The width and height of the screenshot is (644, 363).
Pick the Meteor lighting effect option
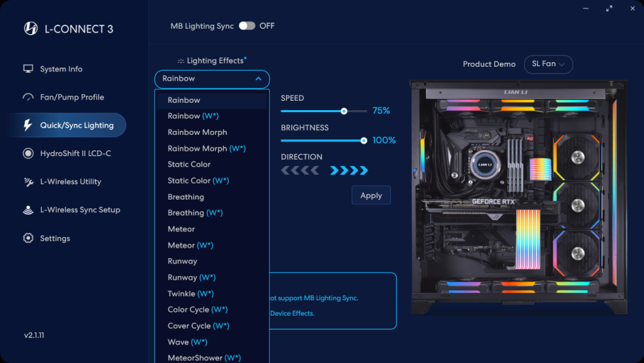pyautogui.click(x=181, y=229)
